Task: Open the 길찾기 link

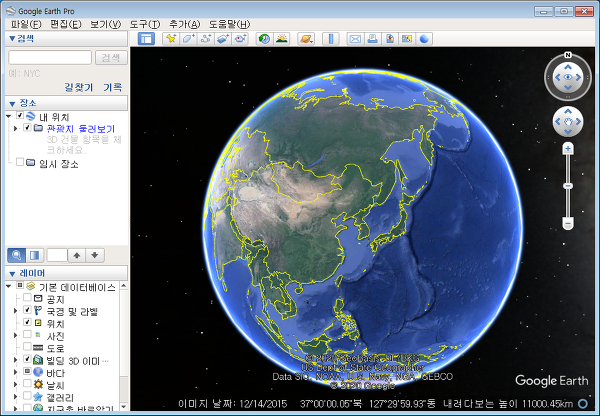Action: [x=78, y=87]
